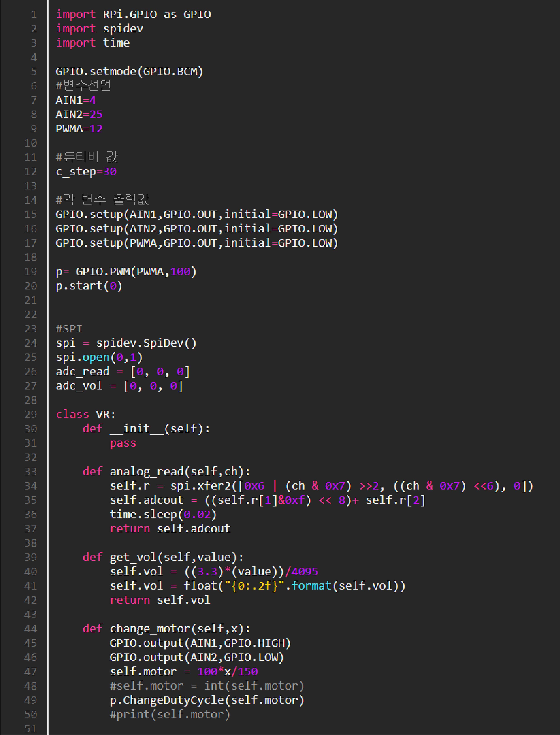560x735 pixels.
Task: Click time.sleep(0.02) statement
Action: pos(163,514)
